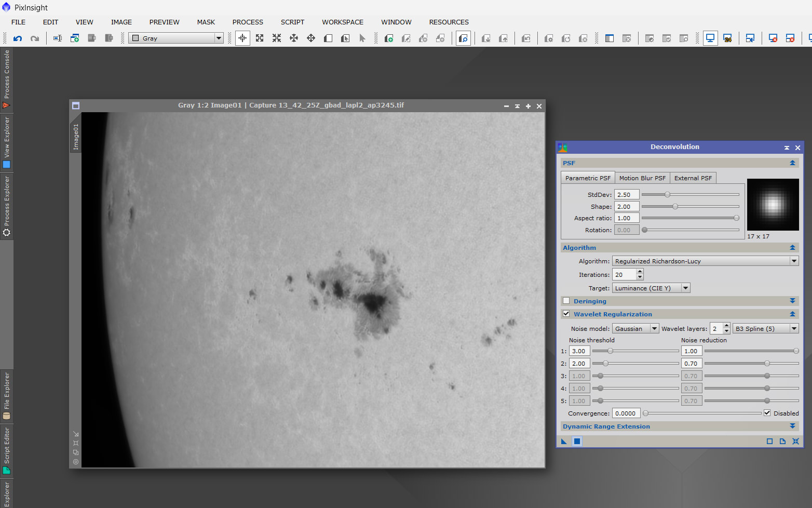Click the blue monitor screen icon
The width and height of the screenshot is (812, 508).
pos(710,38)
